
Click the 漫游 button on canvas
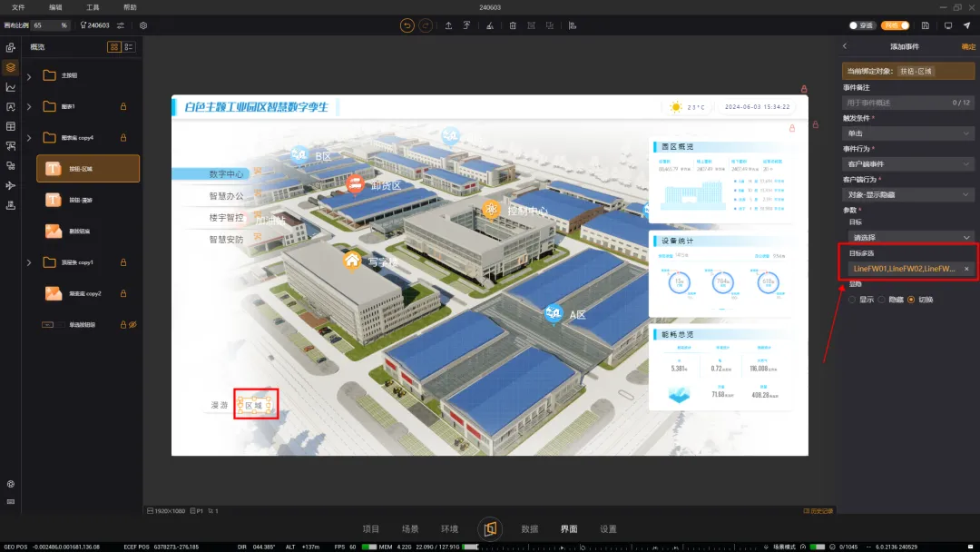click(x=220, y=405)
